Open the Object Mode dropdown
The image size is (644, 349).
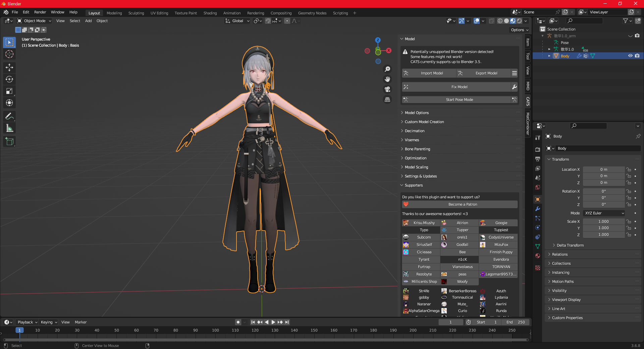(x=34, y=21)
